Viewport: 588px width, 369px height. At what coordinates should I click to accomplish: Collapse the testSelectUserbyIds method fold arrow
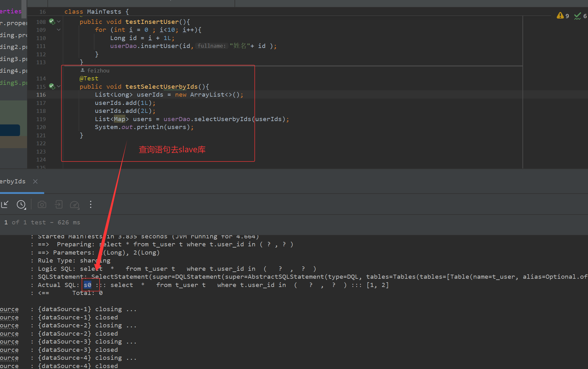59,86
